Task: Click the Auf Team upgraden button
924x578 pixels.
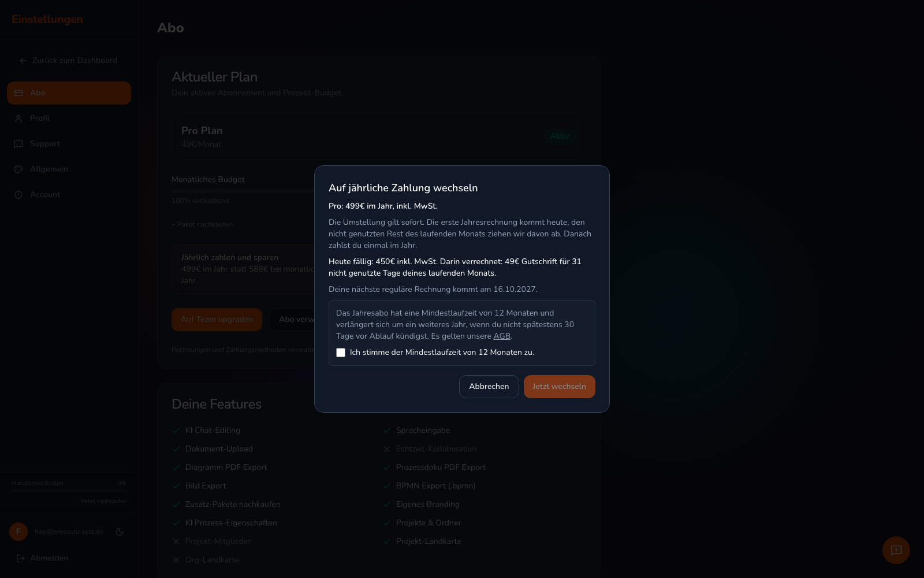Action: (x=217, y=320)
